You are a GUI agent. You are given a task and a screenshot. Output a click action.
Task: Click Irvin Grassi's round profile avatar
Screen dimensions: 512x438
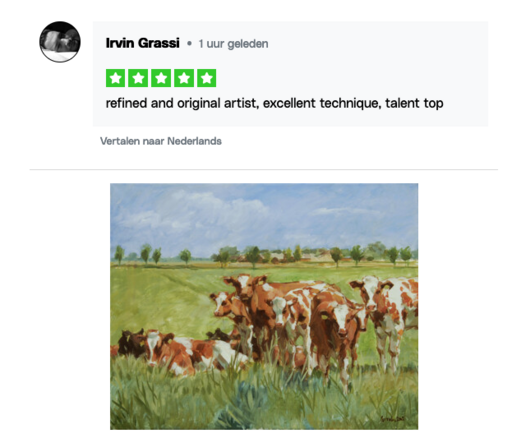(60, 42)
